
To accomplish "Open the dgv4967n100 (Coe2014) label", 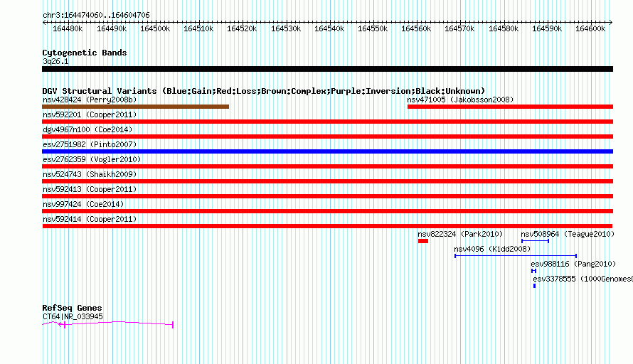I will click(87, 129).
